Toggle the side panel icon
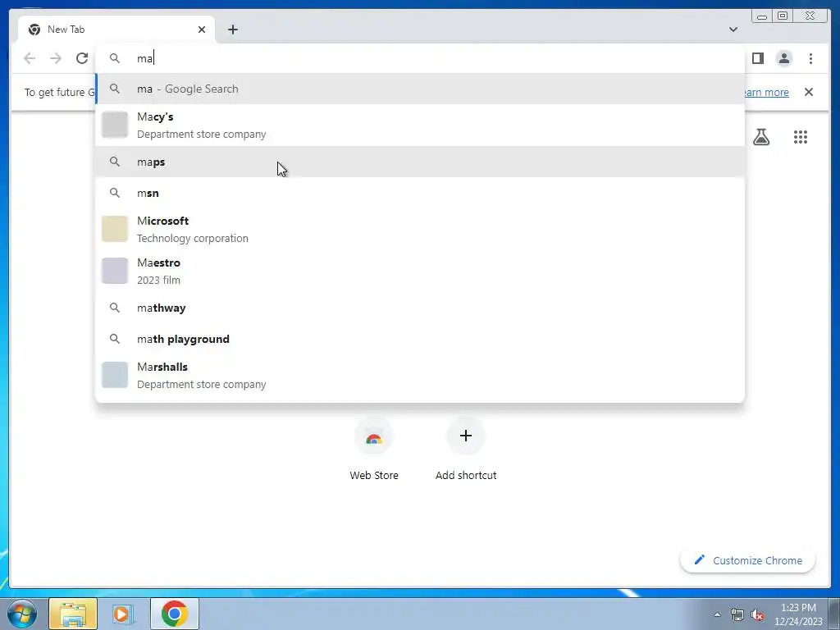840x630 pixels. pos(757,58)
